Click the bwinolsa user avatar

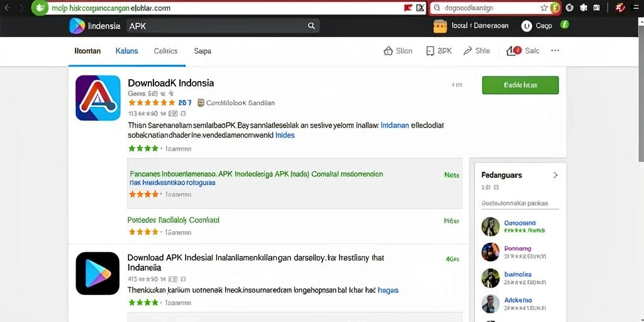(491, 278)
